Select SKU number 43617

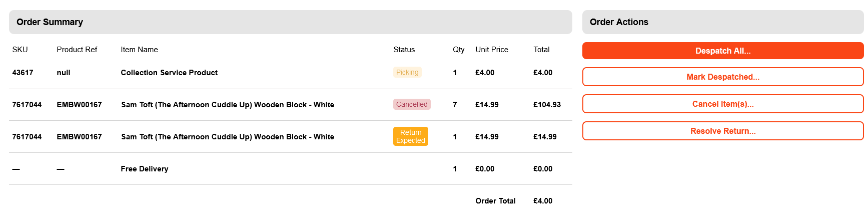click(x=23, y=73)
